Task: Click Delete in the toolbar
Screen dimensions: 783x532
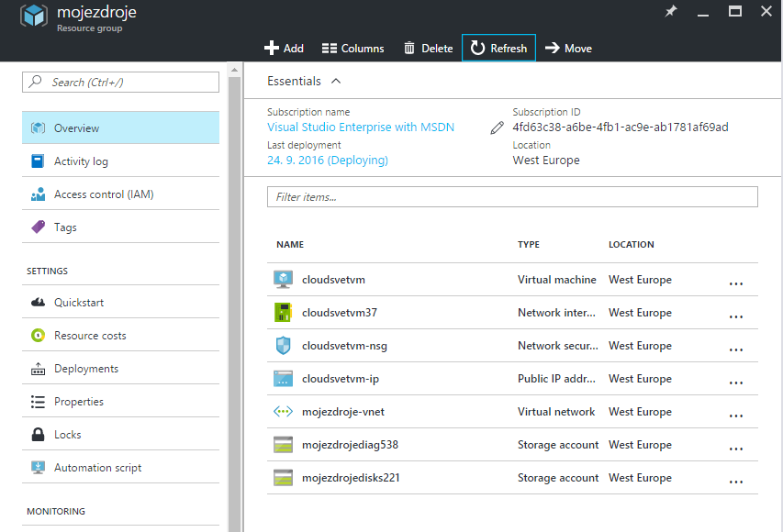Action: coord(428,48)
